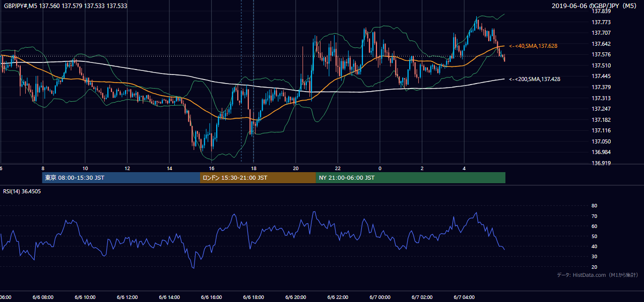This screenshot has height=302, width=644.
Task: Click hour tick 10 under the price chart
Action: click(x=85, y=168)
